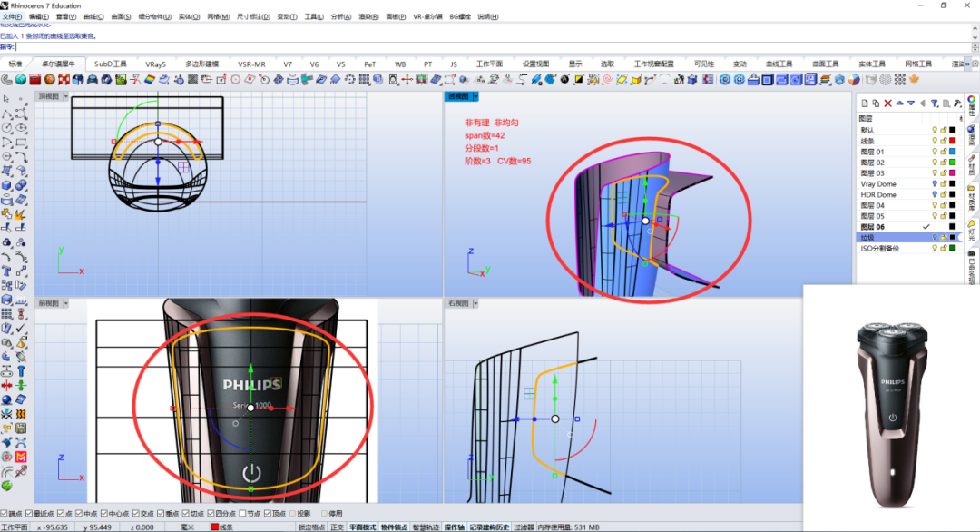Click the dot grid array toolbar icon
Viewport: 980px width, 532px height.
[x=900, y=79]
